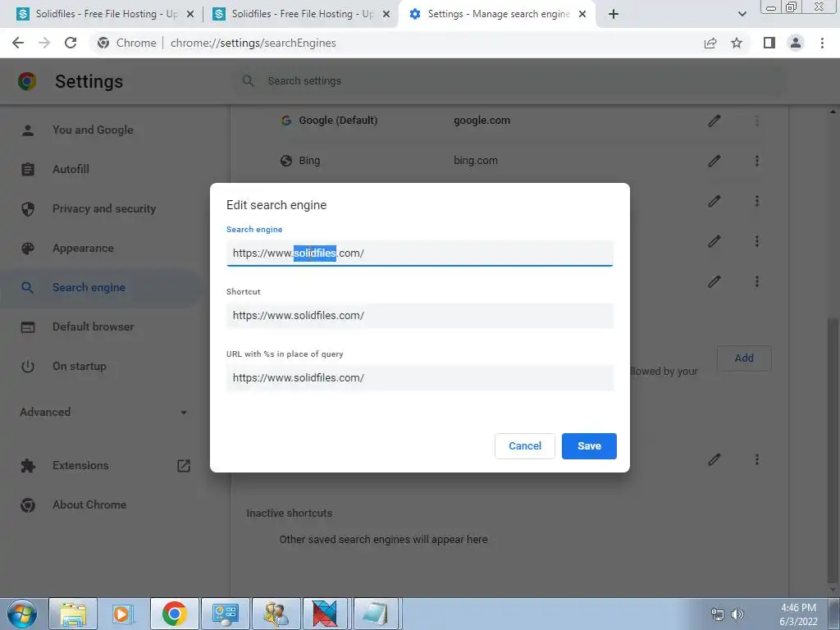Click the Search engine name input field
The width and height of the screenshot is (840, 630).
coord(419,253)
